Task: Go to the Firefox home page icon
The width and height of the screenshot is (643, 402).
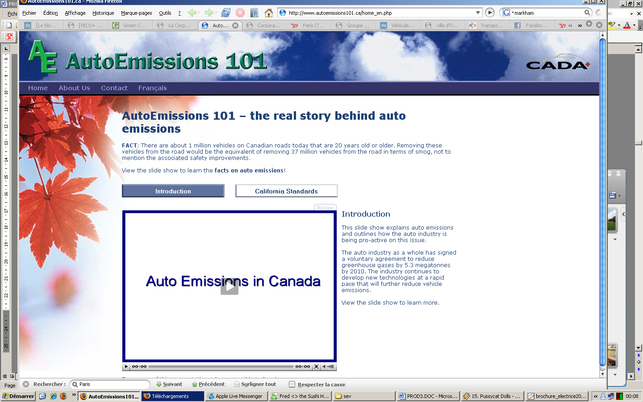Action: click(269, 13)
